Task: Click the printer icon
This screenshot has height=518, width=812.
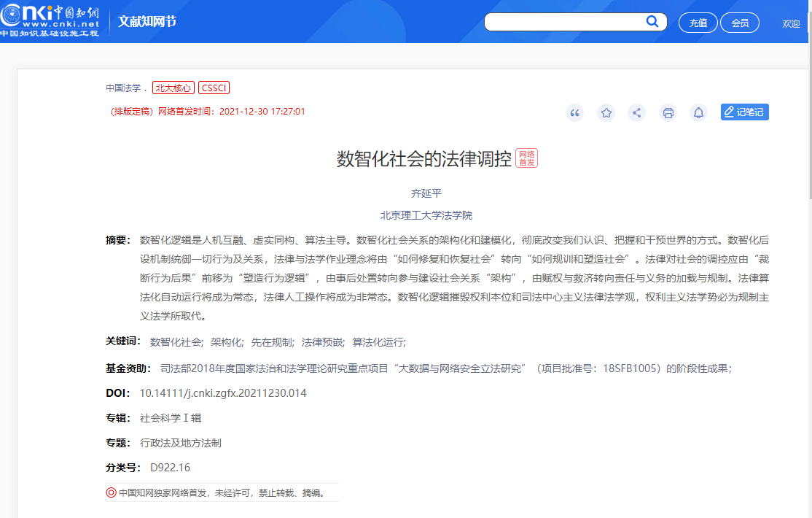Action: (x=668, y=112)
